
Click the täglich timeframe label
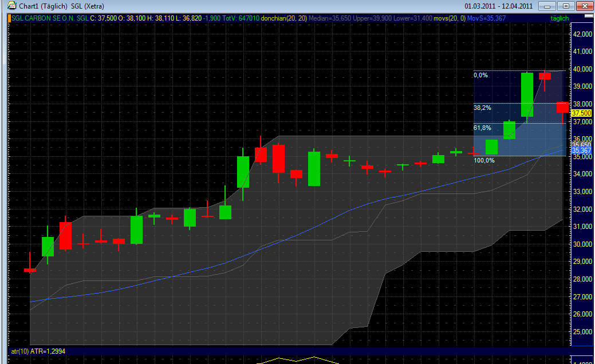click(561, 18)
